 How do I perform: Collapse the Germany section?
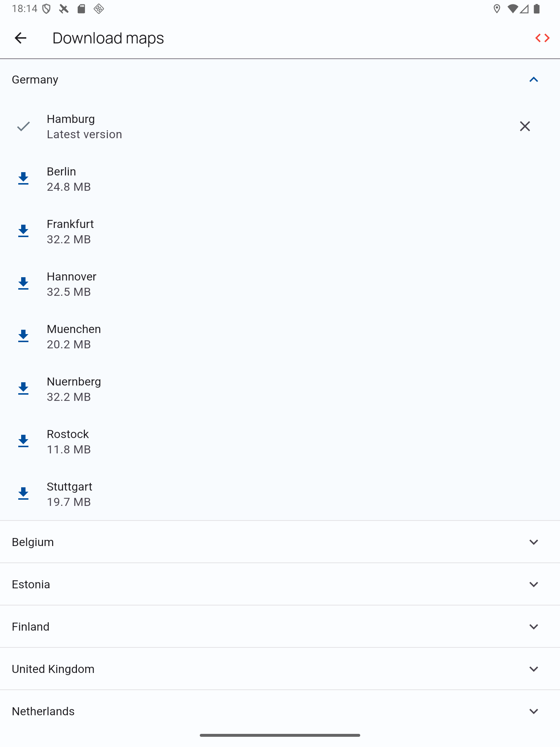533,80
